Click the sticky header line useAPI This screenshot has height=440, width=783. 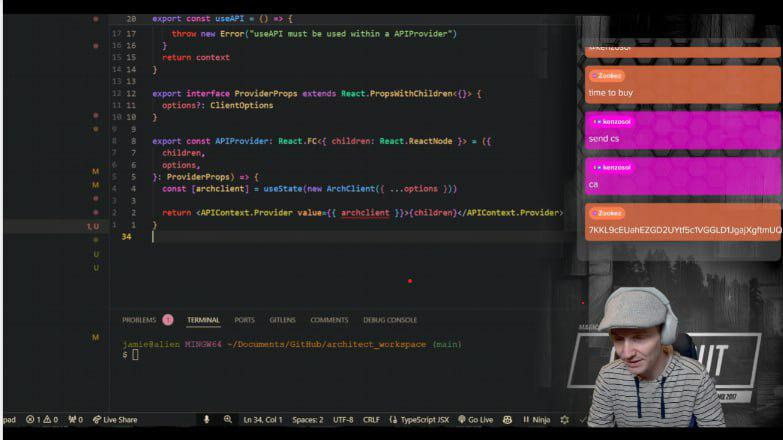tap(222, 18)
